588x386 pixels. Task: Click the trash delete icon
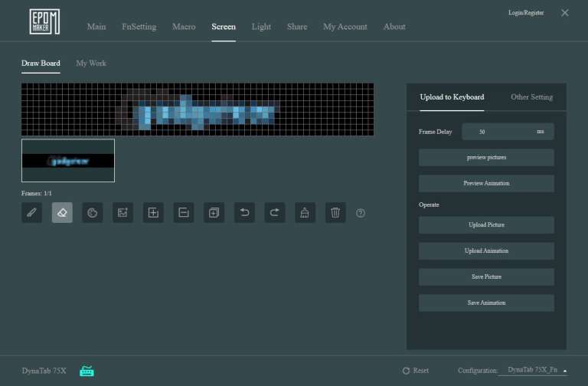tap(335, 213)
